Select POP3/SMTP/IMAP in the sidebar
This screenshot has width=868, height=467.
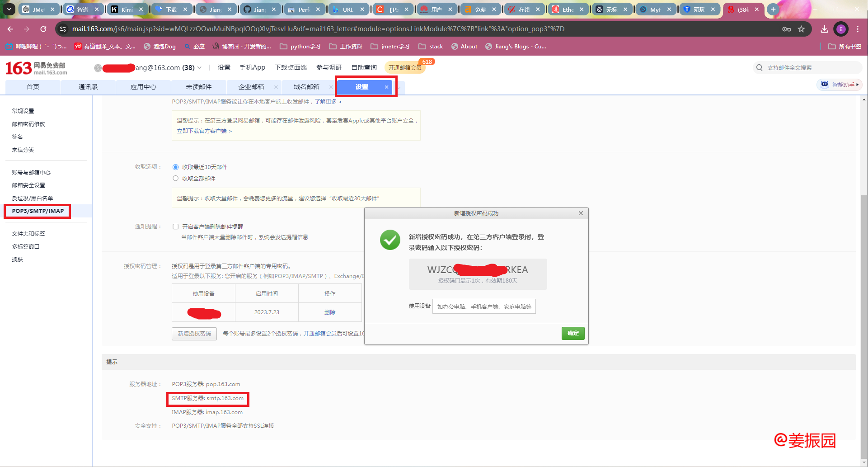[x=38, y=211]
